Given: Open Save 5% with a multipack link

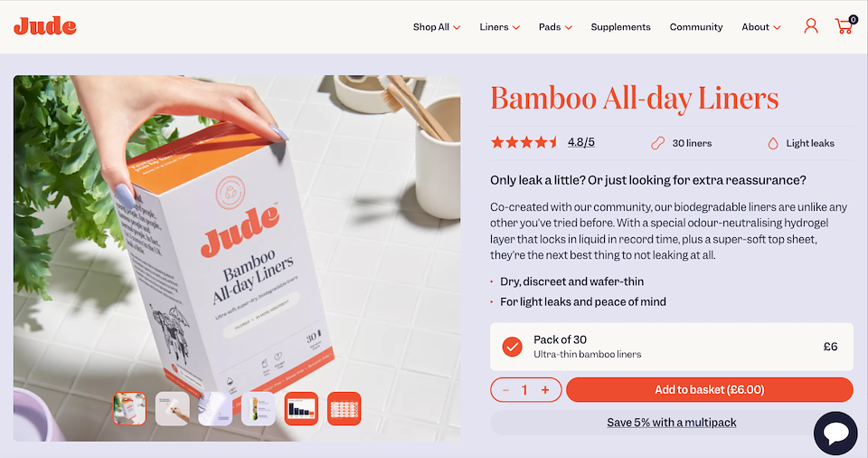Looking at the screenshot, I should tap(672, 423).
